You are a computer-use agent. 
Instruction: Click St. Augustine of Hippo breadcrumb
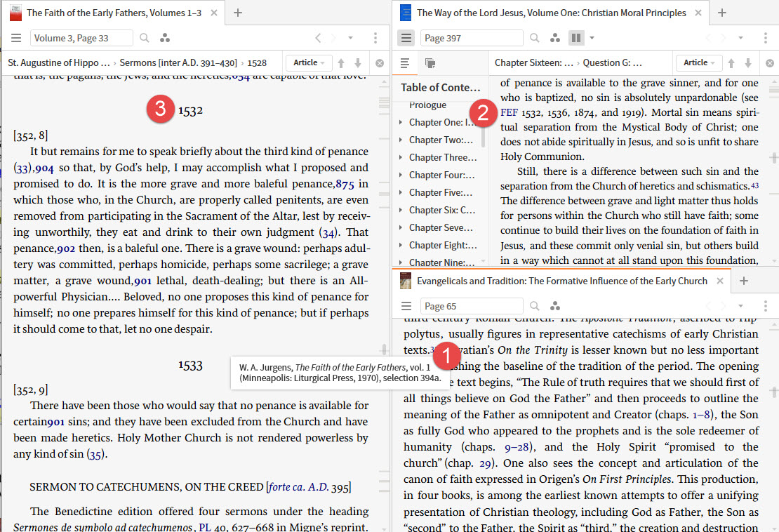tap(59, 62)
